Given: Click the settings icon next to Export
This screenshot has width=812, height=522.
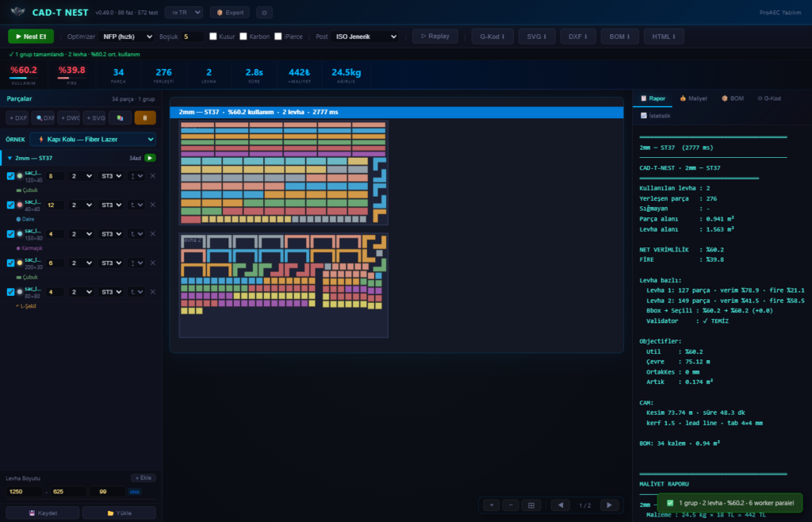Looking at the screenshot, I should (264, 13).
